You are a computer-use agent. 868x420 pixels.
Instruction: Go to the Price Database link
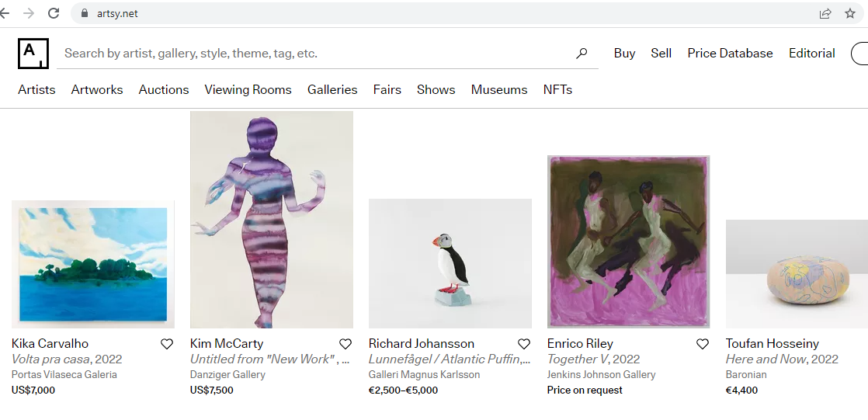click(730, 54)
